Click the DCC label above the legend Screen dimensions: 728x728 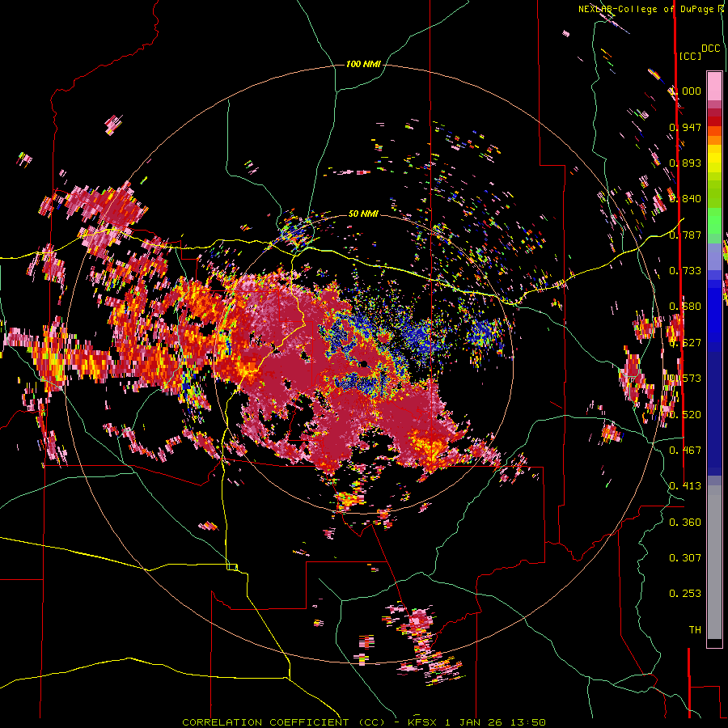pyautogui.click(x=711, y=49)
